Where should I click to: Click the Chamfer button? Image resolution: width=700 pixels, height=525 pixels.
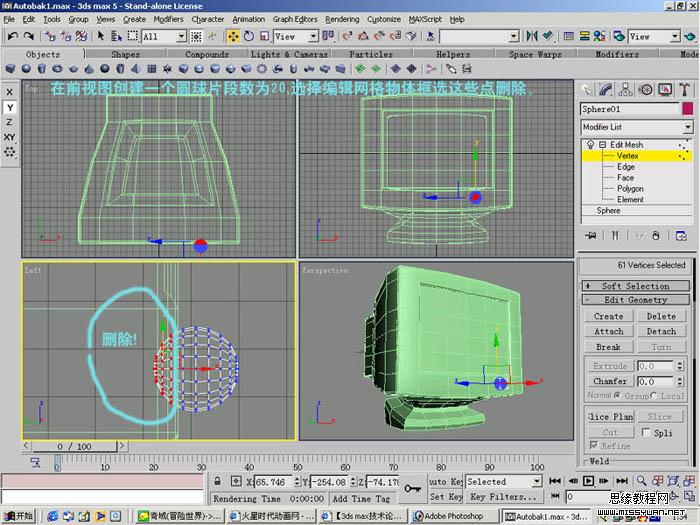click(610, 381)
